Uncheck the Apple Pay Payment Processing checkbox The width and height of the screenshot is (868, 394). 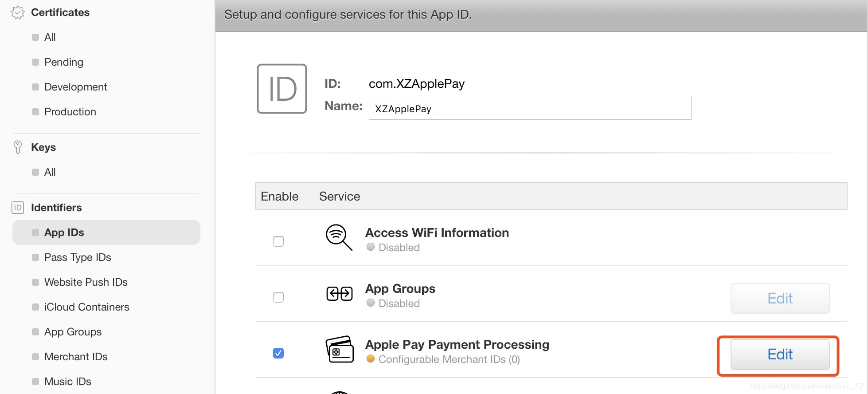(278, 353)
